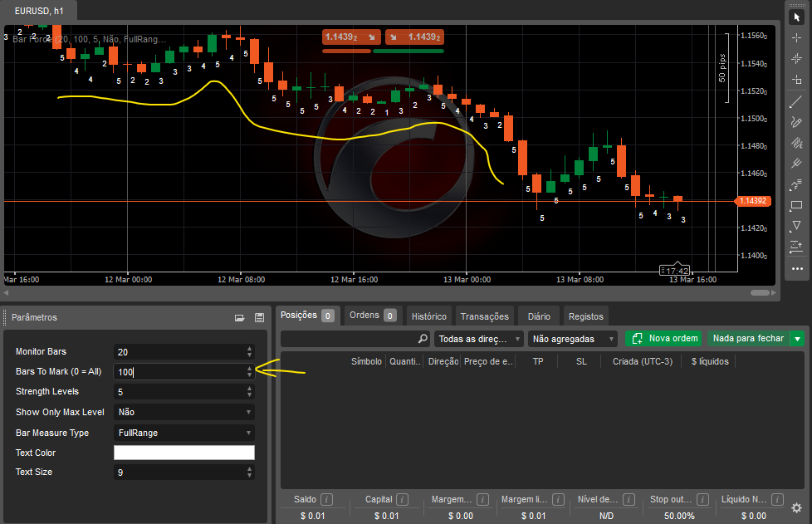Expand the Bar Measure Type dropdown
This screenshot has width=812, height=524.
pos(183,433)
